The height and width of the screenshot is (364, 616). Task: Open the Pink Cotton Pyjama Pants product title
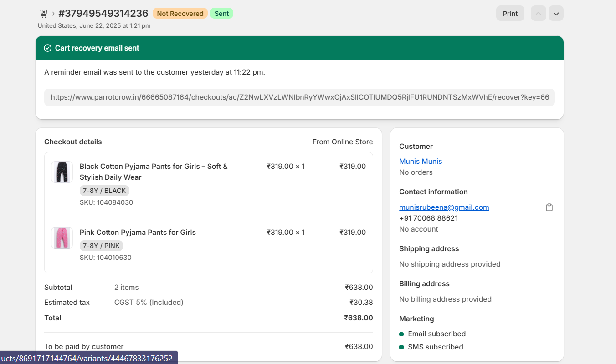point(138,233)
